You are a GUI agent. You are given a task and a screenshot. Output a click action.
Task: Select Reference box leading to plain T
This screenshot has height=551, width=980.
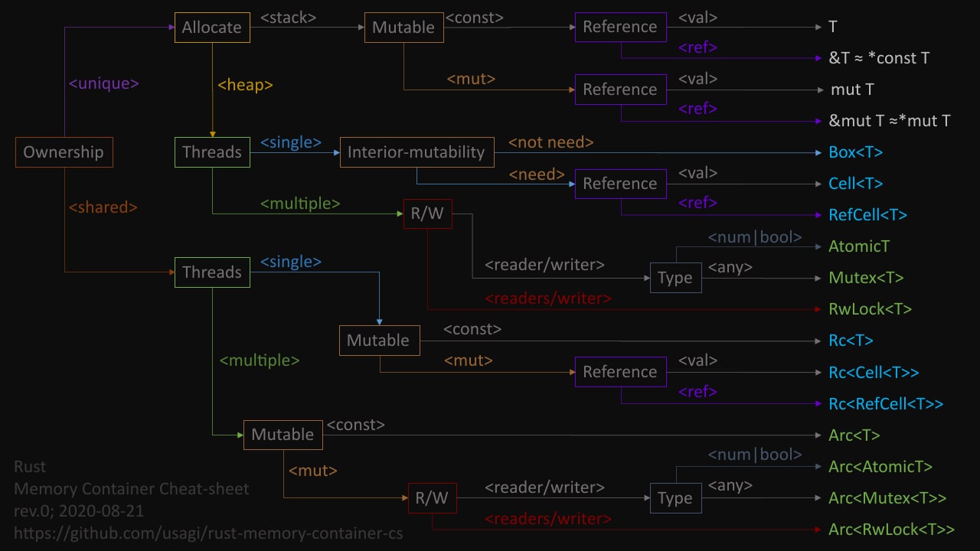[620, 27]
